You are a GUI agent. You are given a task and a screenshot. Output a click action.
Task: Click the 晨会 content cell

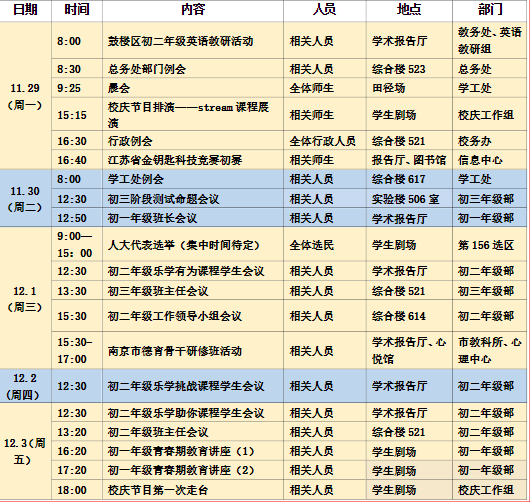click(x=193, y=88)
